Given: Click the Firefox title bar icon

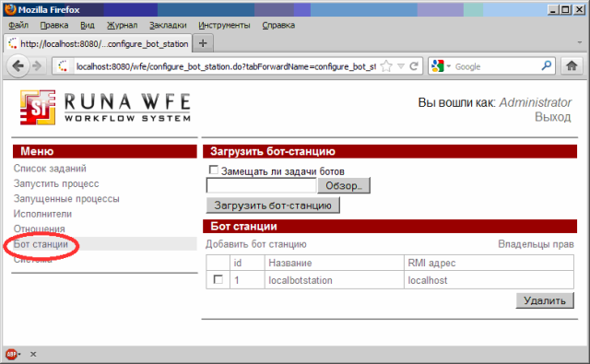Looking at the screenshot, I should click(10, 9).
